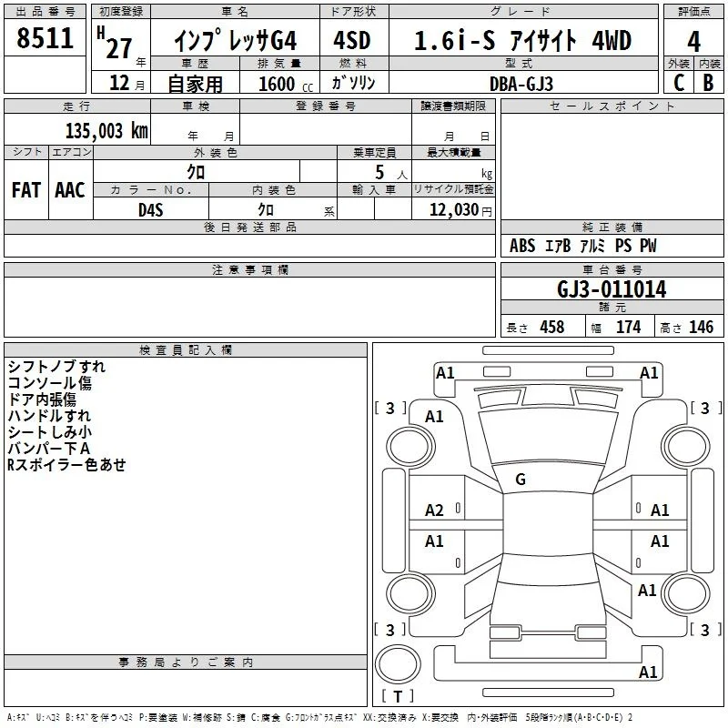Select the model code DBA-GJ3
Screen dimensions: 728x728
click(521, 84)
